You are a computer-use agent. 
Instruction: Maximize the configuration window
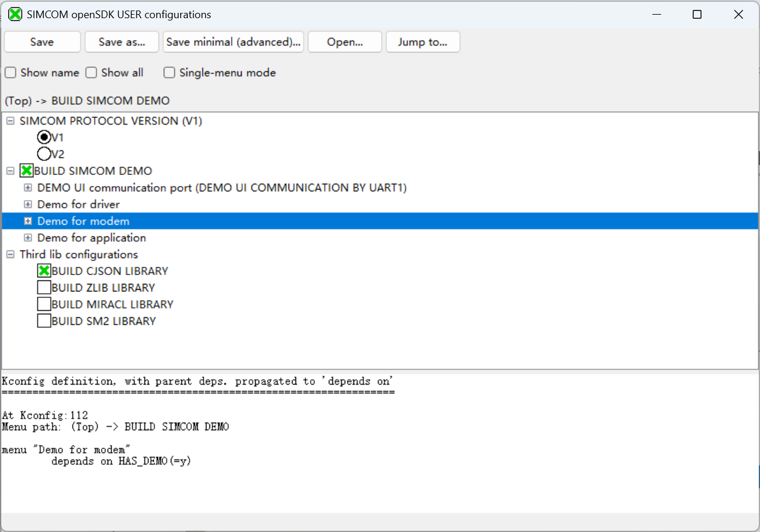pos(697,15)
